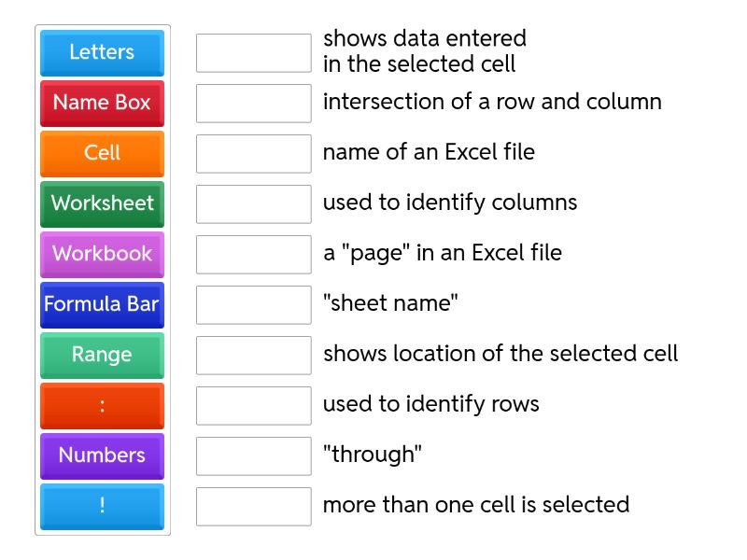
Task: Choose the purple Workbook tile
Action: pyautogui.click(x=102, y=254)
